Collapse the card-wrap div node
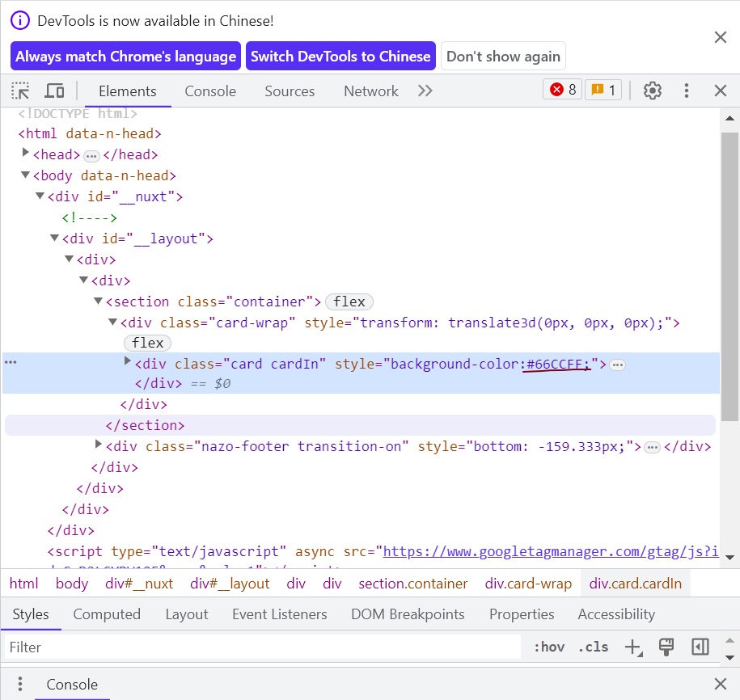Viewport: 740px width, 700px height. click(x=112, y=322)
